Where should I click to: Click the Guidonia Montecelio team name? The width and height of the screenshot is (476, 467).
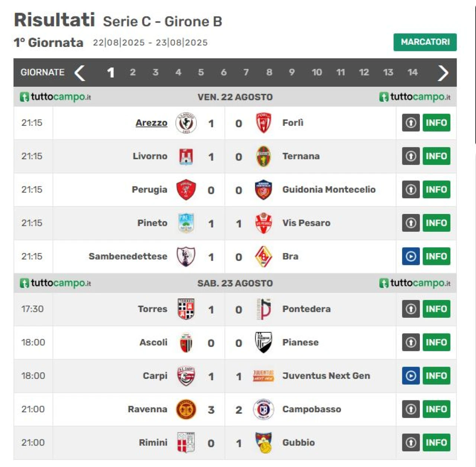coord(329,190)
